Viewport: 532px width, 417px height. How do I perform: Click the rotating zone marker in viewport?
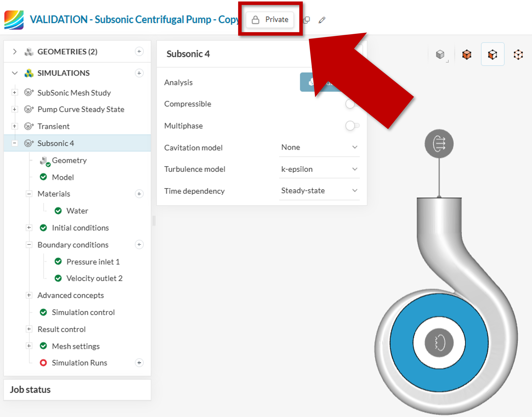[439, 343]
